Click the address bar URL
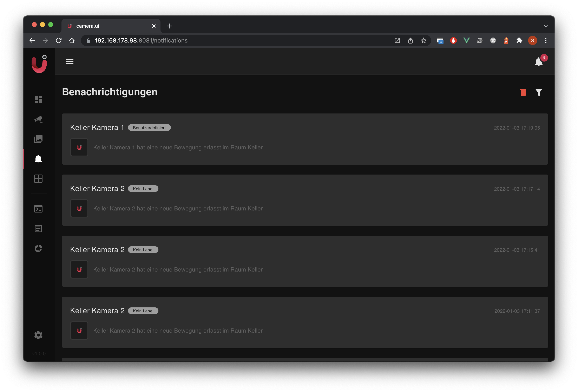The height and width of the screenshot is (392, 578). [x=141, y=40]
